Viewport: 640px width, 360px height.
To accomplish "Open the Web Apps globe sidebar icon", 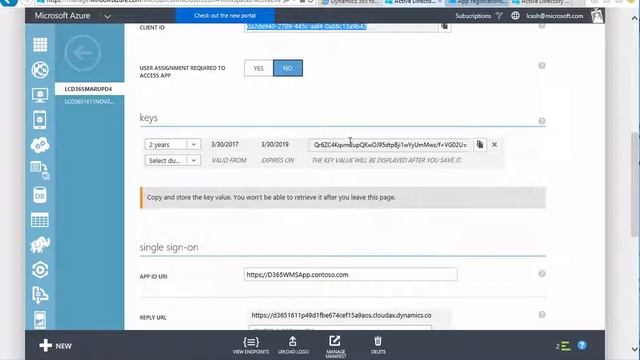I will coord(40,70).
